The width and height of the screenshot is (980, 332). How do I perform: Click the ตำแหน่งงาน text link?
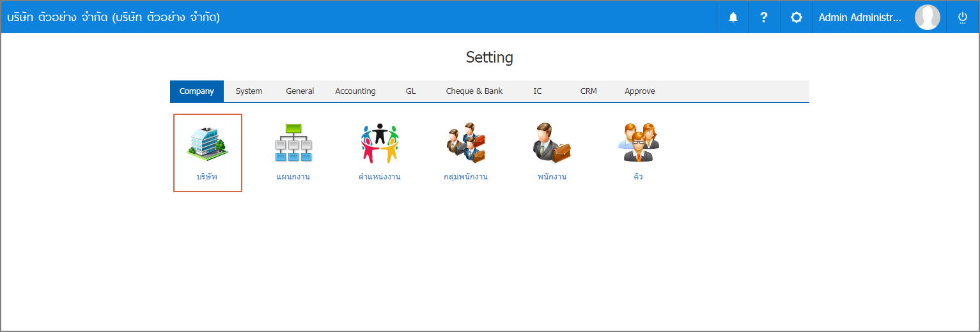coord(380,177)
